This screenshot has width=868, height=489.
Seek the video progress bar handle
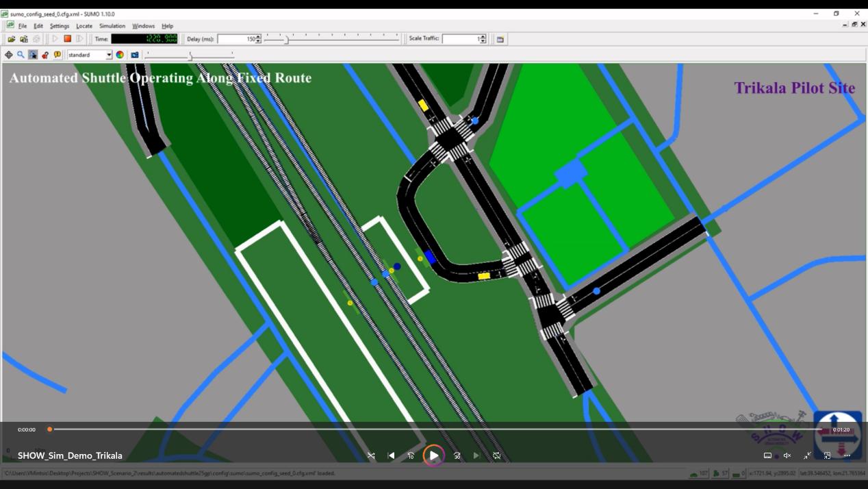coord(49,429)
